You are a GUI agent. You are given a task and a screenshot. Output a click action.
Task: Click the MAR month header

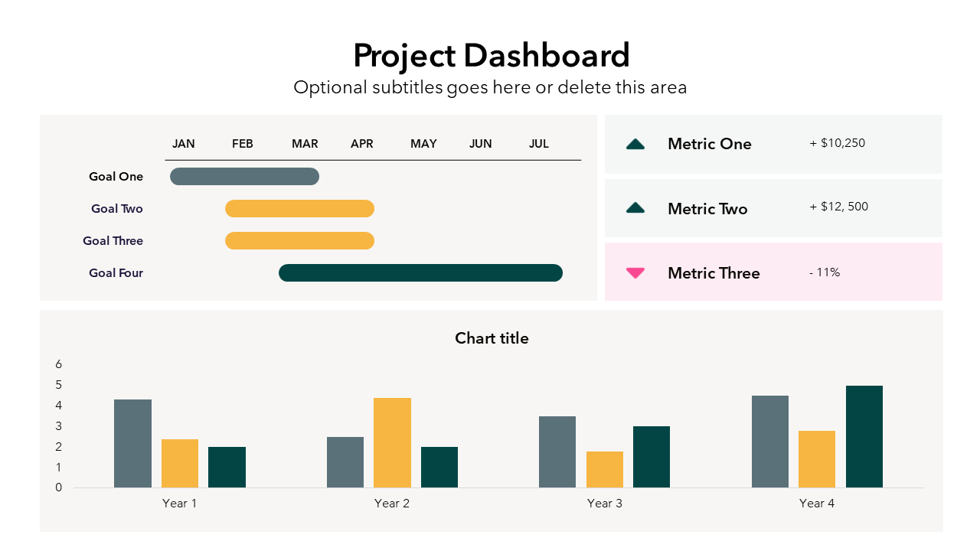(305, 144)
